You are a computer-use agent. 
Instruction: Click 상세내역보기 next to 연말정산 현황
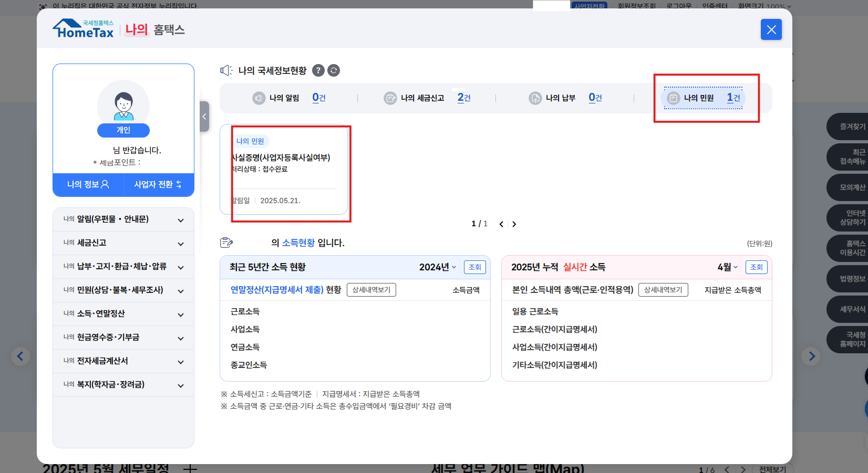(x=371, y=290)
